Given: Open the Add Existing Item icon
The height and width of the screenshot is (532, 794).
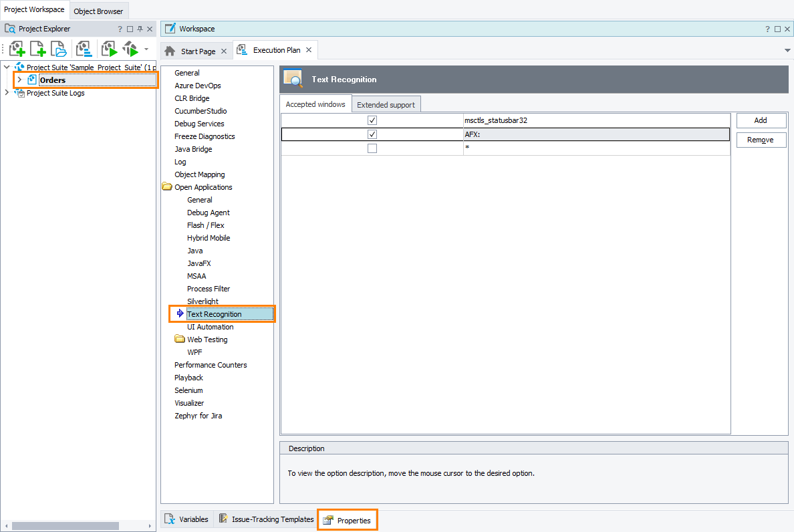Looking at the screenshot, I should pos(59,48).
